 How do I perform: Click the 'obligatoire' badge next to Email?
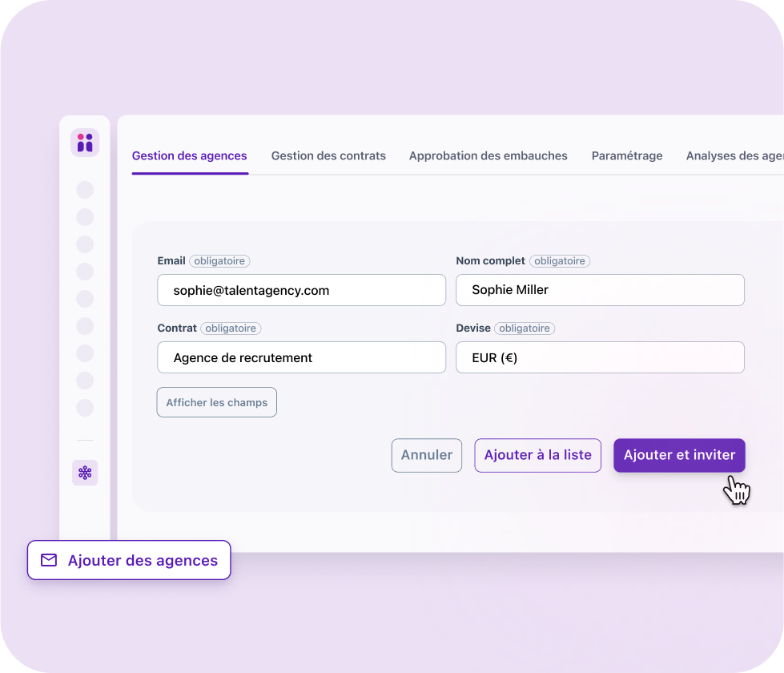(219, 260)
